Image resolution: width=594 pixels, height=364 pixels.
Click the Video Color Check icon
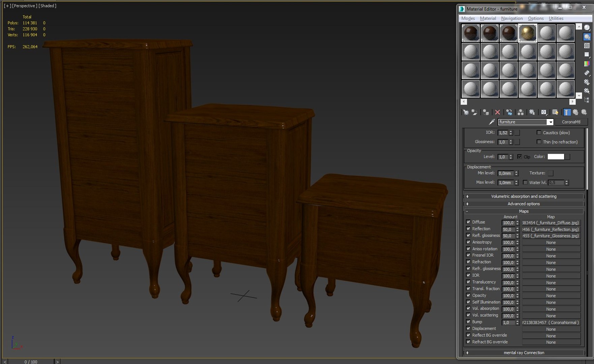pos(587,63)
